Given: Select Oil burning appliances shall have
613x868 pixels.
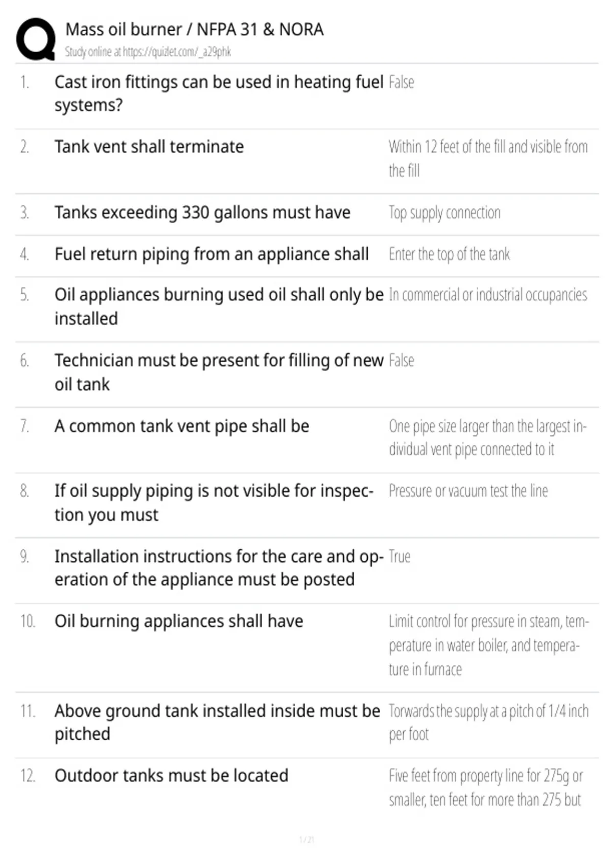Looking at the screenshot, I should [x=179, y=621].
